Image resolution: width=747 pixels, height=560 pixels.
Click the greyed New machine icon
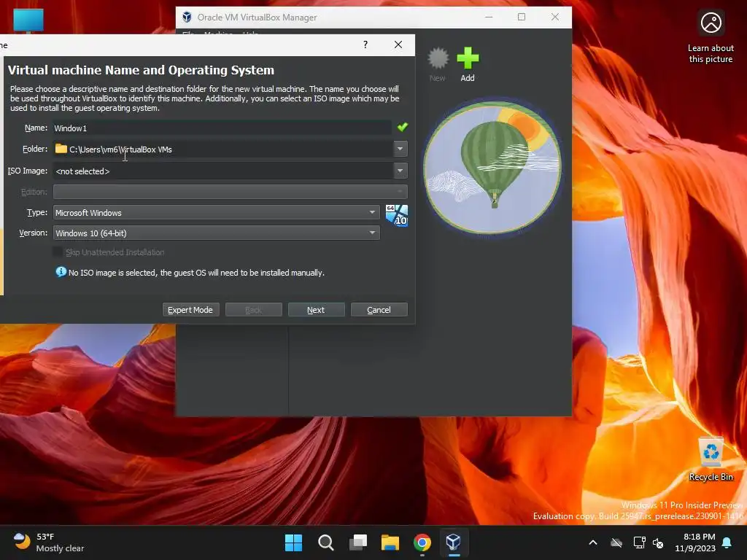(438, 58)
